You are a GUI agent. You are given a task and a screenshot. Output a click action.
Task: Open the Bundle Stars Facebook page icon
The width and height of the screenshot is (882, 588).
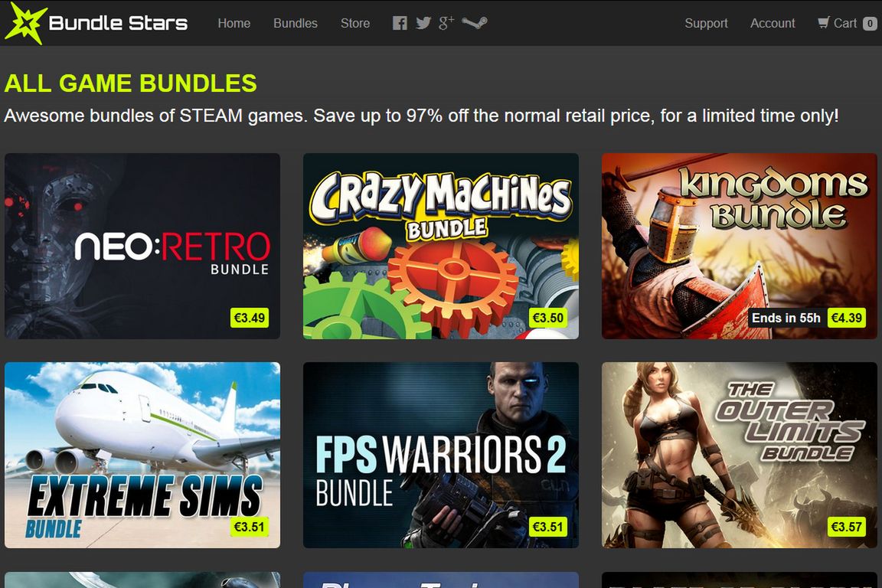click(x=400, y=23)
